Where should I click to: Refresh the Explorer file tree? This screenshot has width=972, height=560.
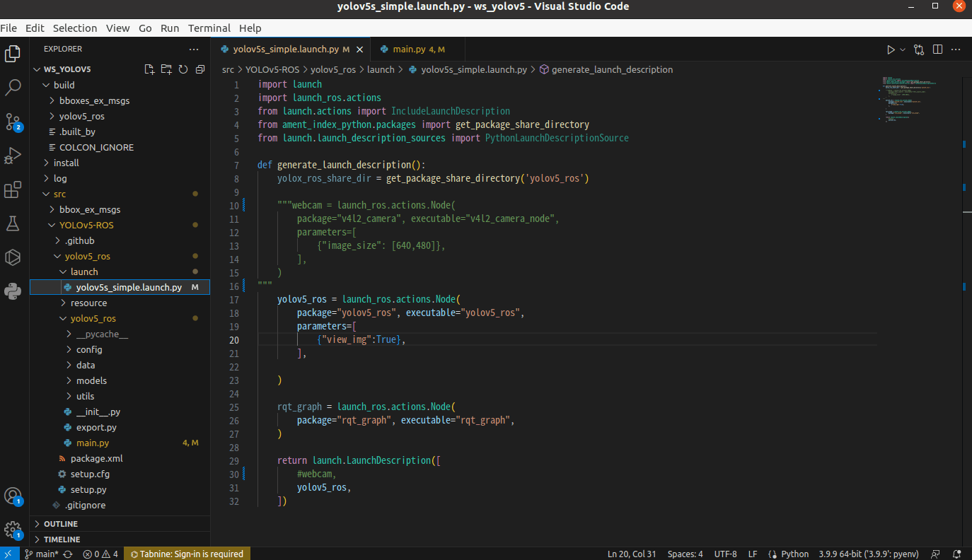click(183, 69)
